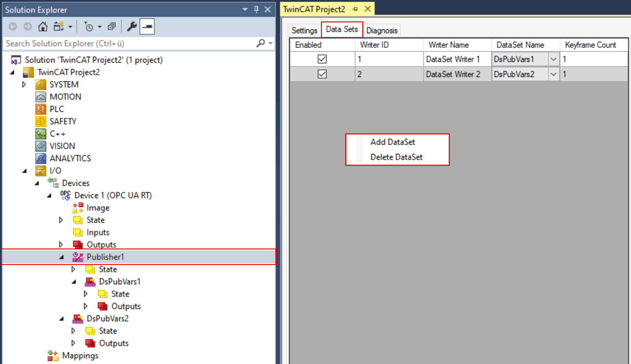Uncheck Enabled for DataSet Writer 1
This screenshot has width=631, height=364.
[322, 59]
